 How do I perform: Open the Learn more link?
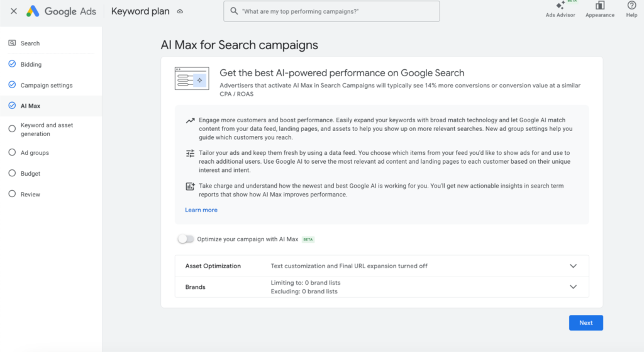coord(201,210)
